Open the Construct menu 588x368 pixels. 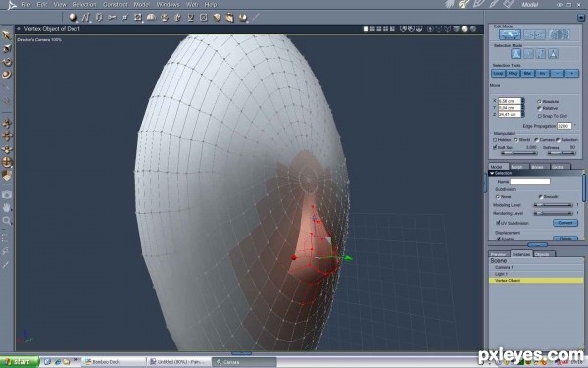(116, 5)
